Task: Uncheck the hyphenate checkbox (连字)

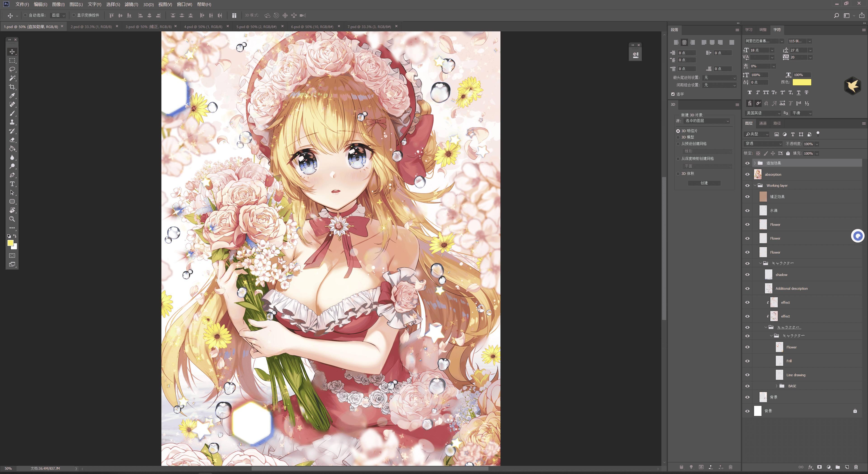Action: pos(673,94)
